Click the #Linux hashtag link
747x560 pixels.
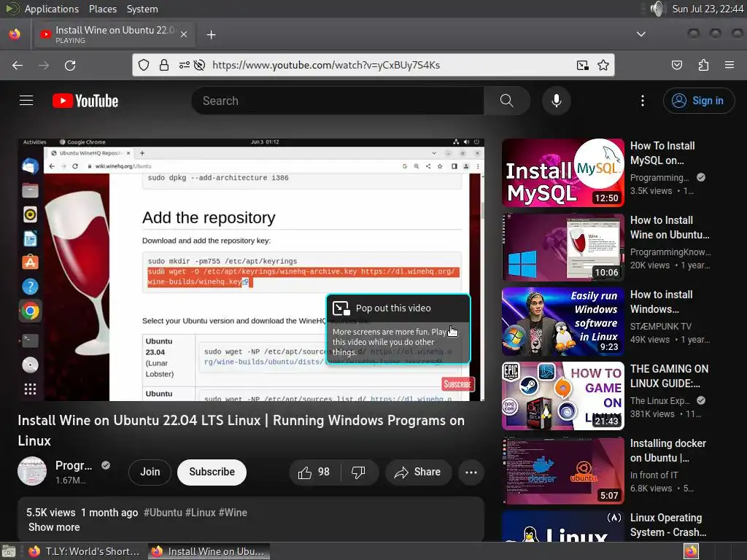(201, 513)
